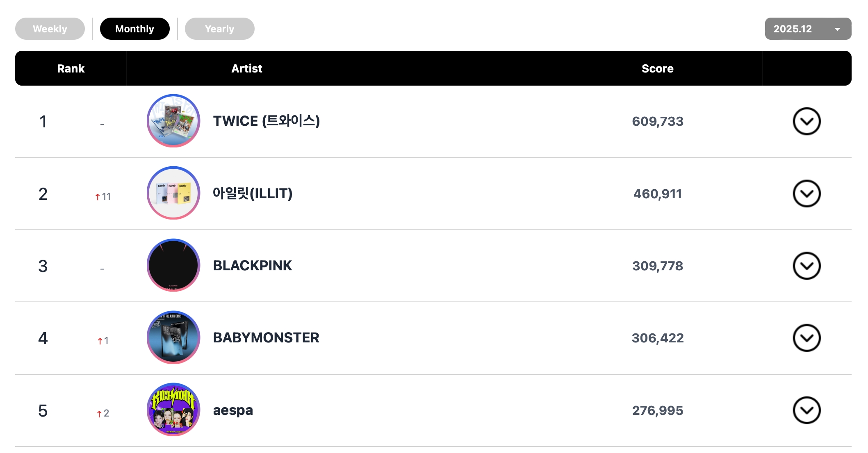The height and width of the screenshot is (453, 868).
Task: Expand the ILLIT row details
Action: coord(806,194)
